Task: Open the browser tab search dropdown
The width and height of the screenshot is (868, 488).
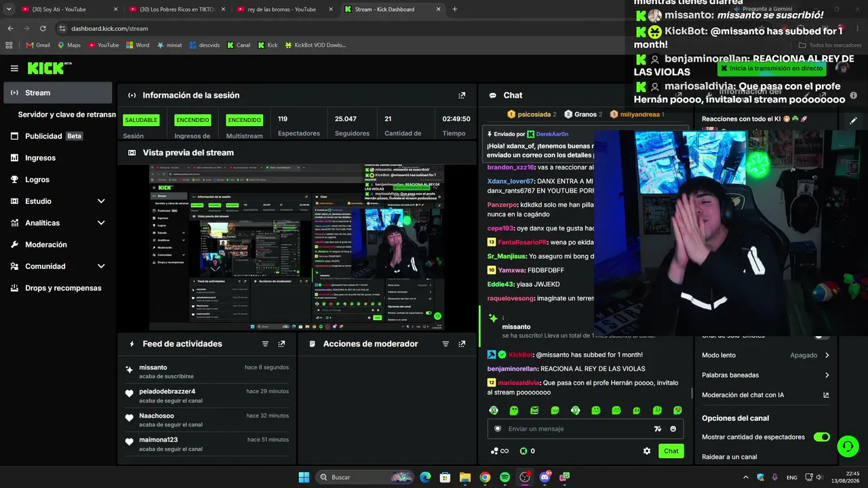Action: [9, 9]
